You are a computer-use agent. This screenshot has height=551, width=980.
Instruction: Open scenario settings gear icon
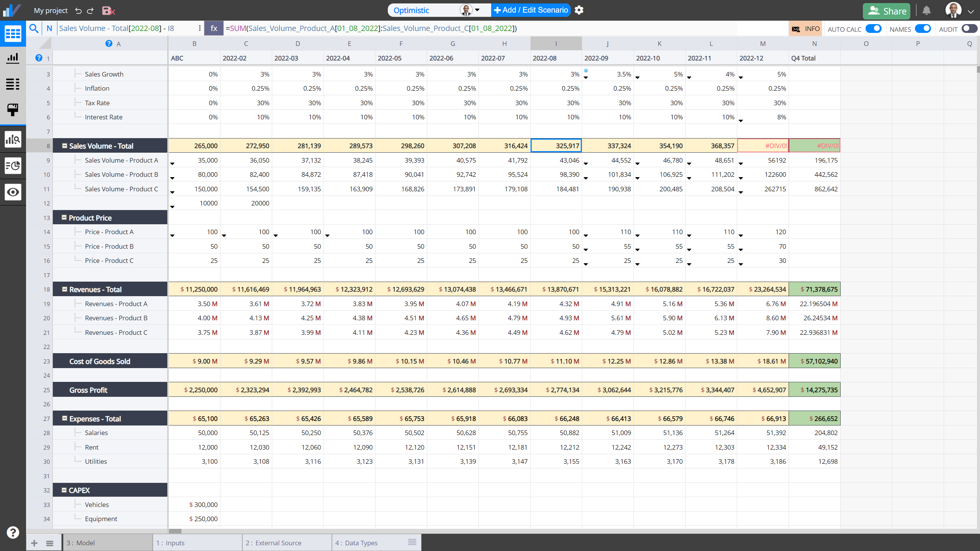pos(579,10)
